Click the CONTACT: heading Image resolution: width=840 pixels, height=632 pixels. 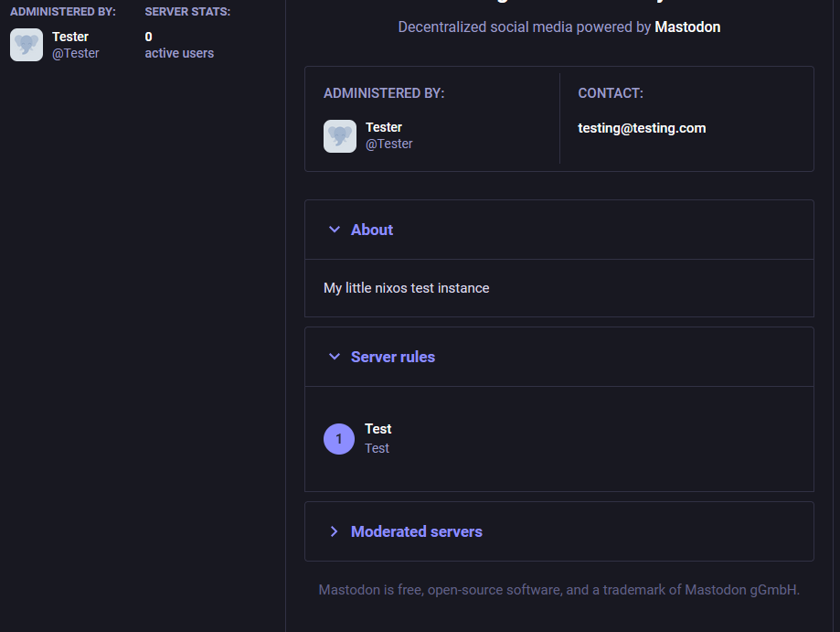coord(611,93)
